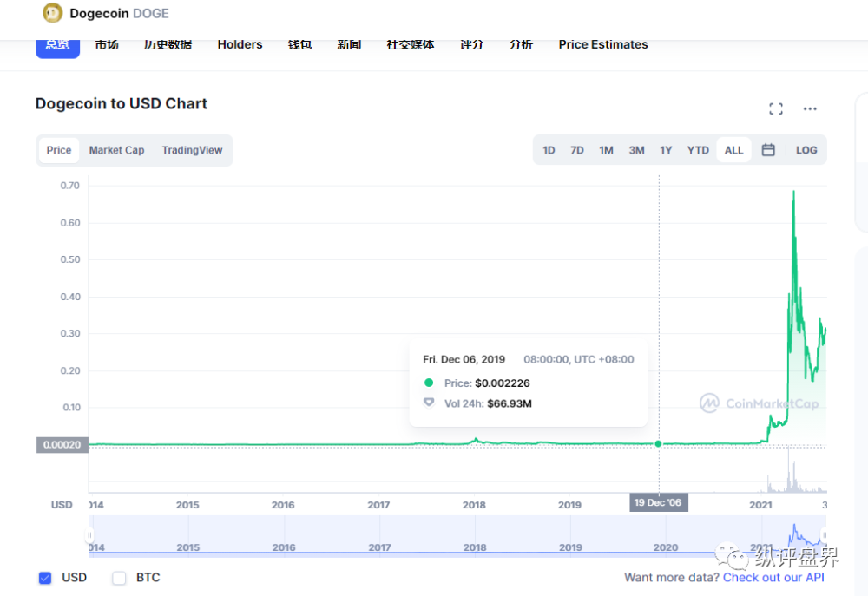
Task: Click the 0.70 y-axis label
Action: tap(70, 186)
